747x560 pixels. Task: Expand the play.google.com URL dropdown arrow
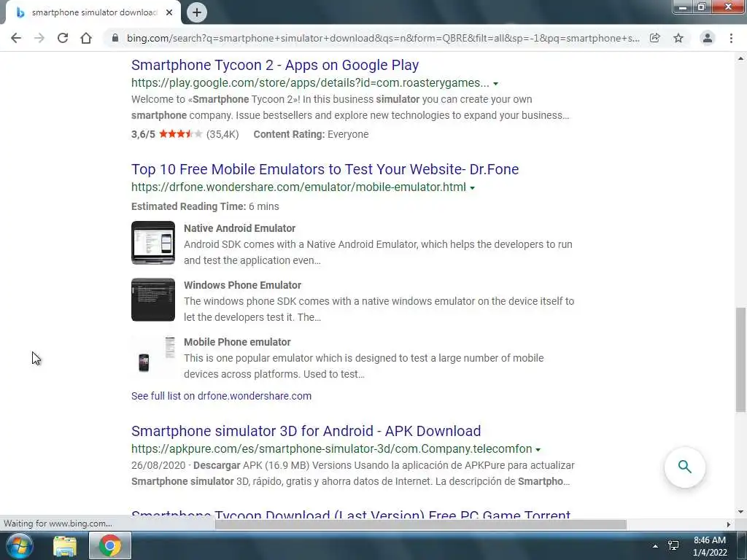[495, 84]
